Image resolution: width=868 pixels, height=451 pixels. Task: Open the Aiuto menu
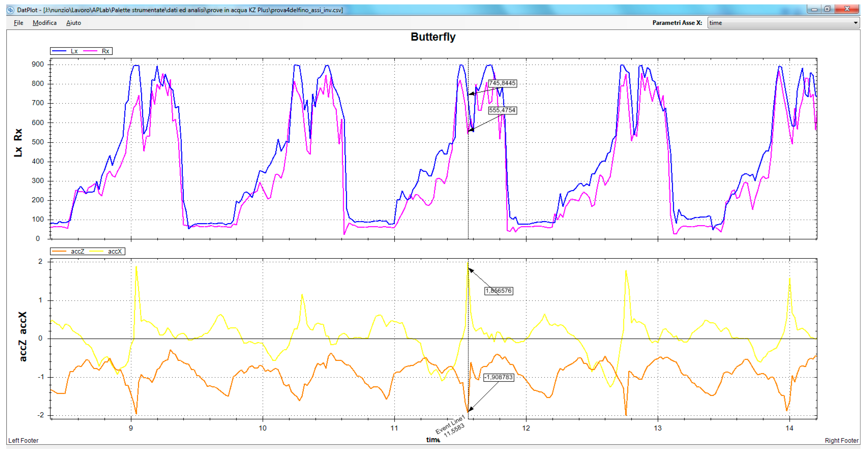pos(73,23)
